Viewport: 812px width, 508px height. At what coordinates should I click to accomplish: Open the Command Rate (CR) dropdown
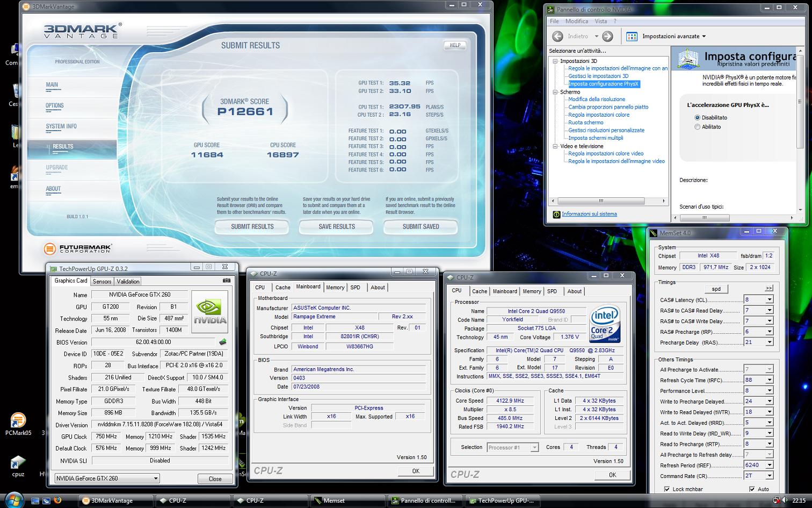[x=769, y=476]
